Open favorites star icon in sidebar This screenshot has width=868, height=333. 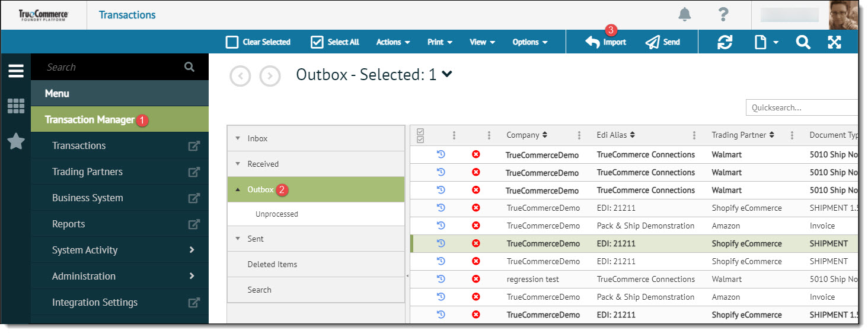(x=16, y=141)
